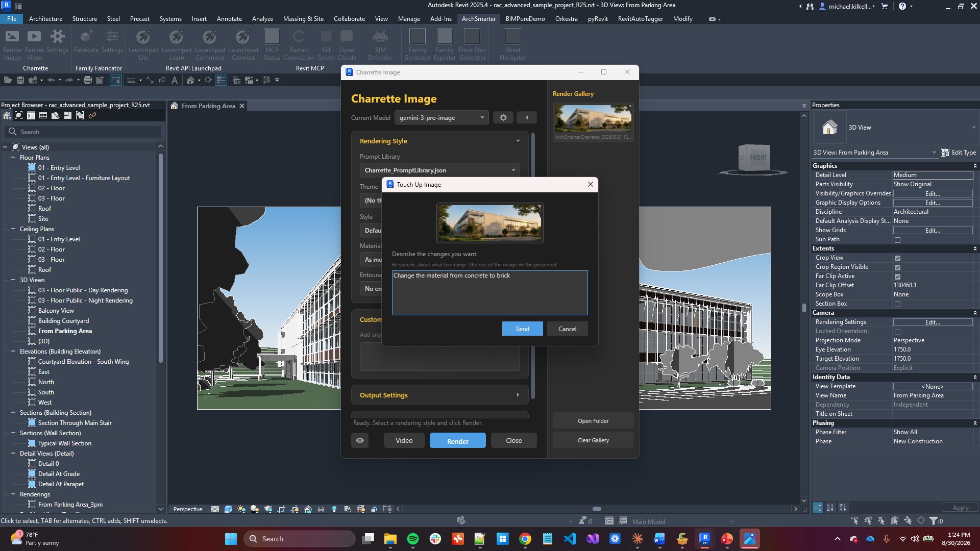This screenshot has height=551, width=980.
Task: Launch Launchpad Lite from the ribbon
Action: (x=143, y=45)
